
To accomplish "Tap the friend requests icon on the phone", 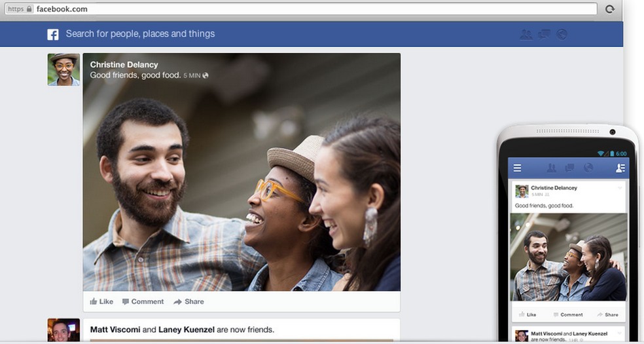I will pos(552,168).
